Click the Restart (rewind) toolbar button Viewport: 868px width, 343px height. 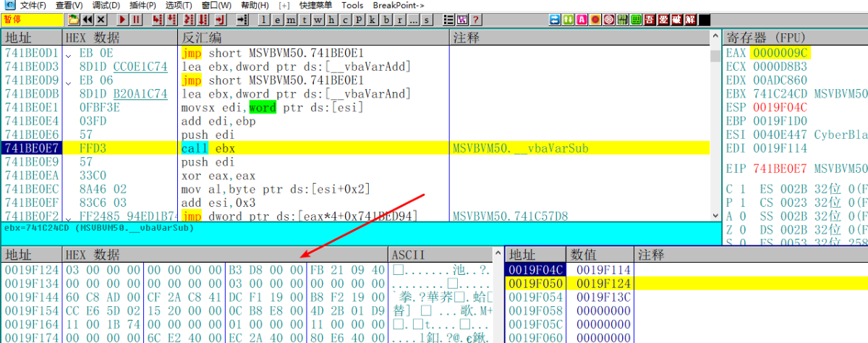click(87, 19)
